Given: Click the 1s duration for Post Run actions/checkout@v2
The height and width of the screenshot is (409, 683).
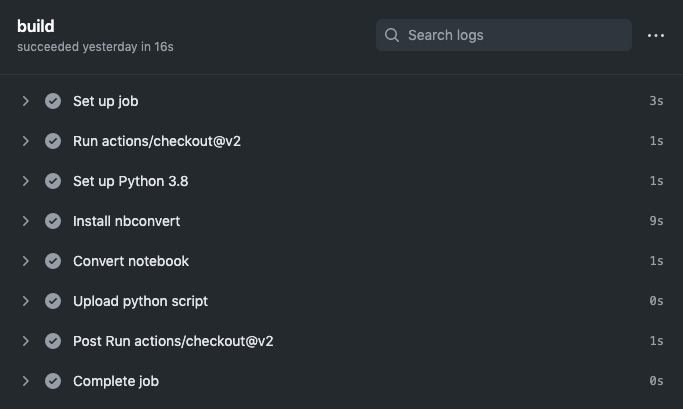Looking at the screenshot, I should (656, 341).
